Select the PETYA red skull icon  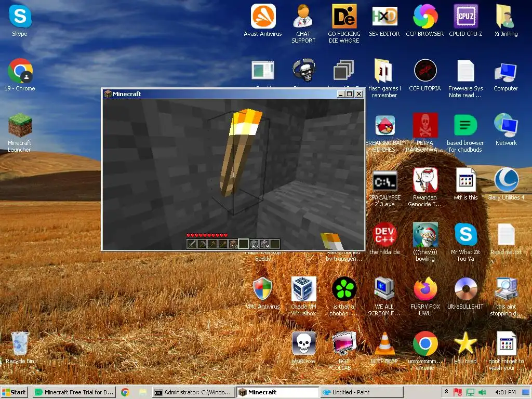click(x=425, y=125)
